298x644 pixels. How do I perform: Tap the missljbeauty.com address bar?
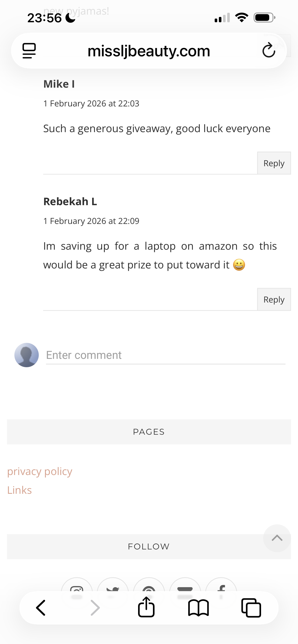(149, 51)
